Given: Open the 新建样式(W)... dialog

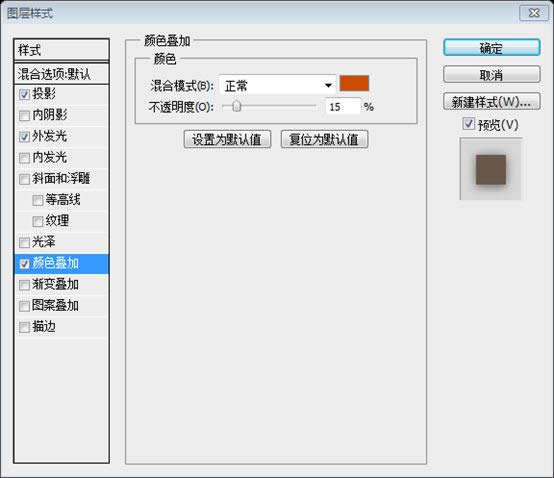Looking at the screenshot, I should (x=491, y=102).
